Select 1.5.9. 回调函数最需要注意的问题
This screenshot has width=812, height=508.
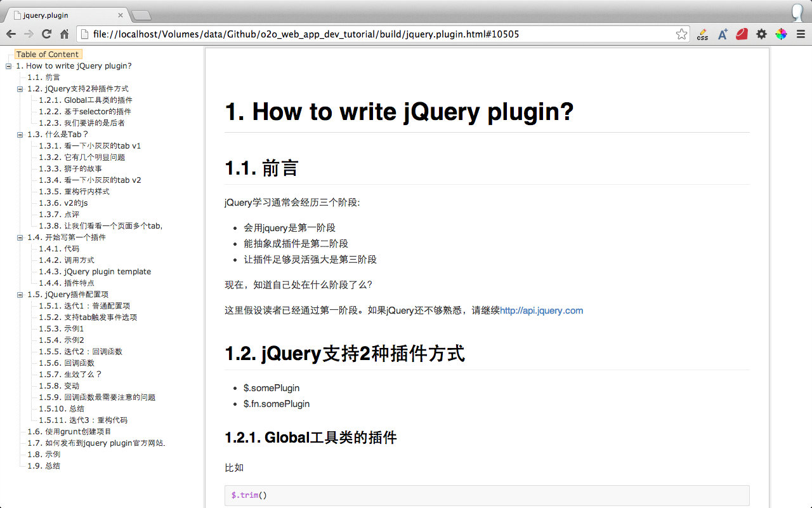(x=97, y=398)
